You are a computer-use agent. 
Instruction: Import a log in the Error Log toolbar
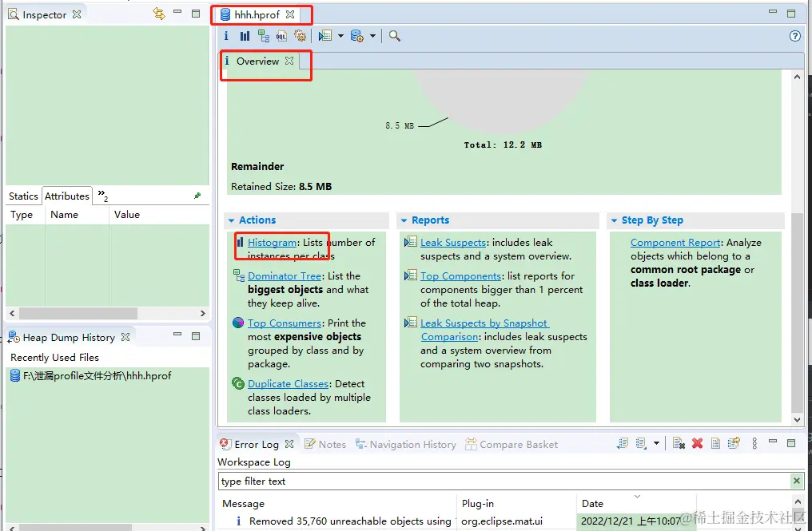click(641, 443)
